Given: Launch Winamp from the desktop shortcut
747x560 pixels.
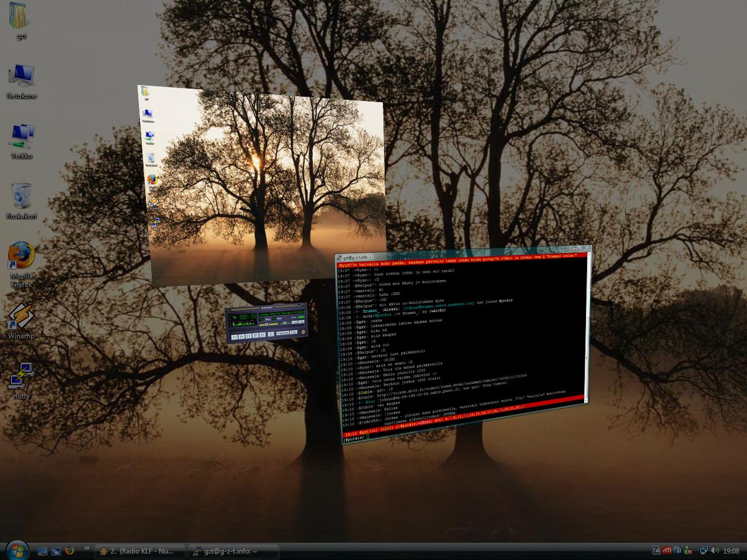Looking at the screenshot, I should pos(22,317).
